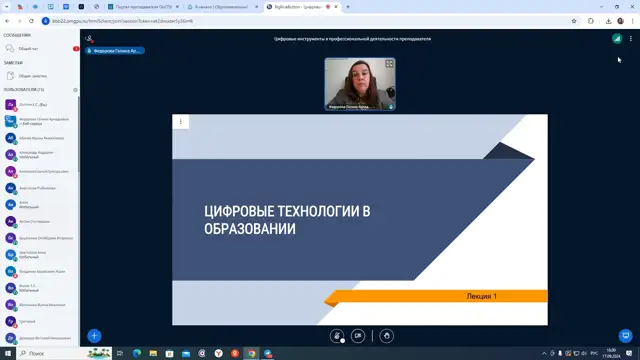This screenshot has width=640, height=360.
Task: Click the presenter webcam video tile
Action: 360,84
